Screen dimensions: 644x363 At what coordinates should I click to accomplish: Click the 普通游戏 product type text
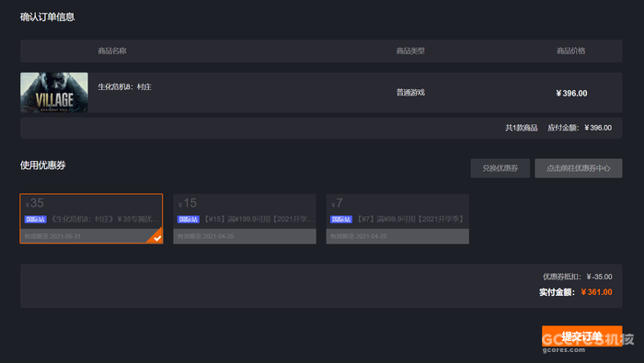pyautogui.click(x=410, y=93)
